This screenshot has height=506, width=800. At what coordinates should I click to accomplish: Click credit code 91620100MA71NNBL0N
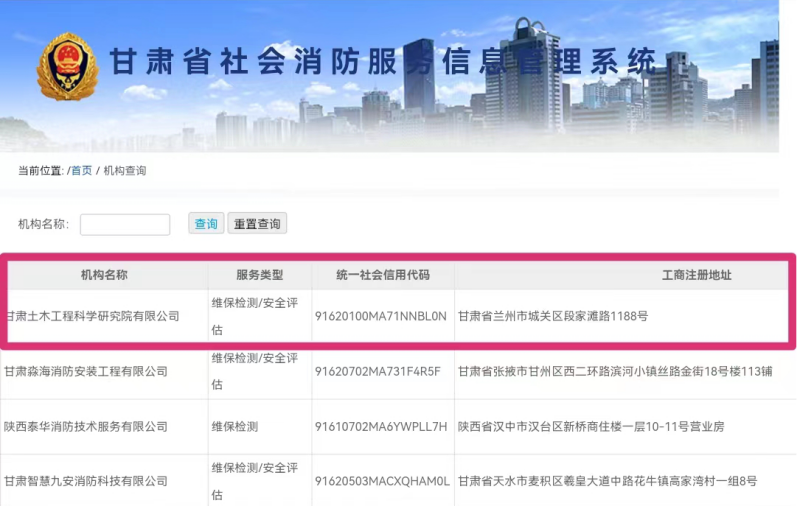click(x=380, y=316)
